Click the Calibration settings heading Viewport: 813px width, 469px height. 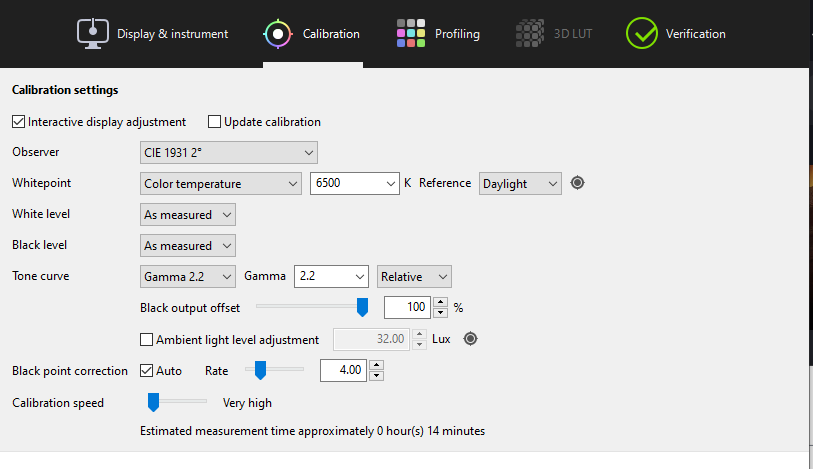tap(65, 90)
